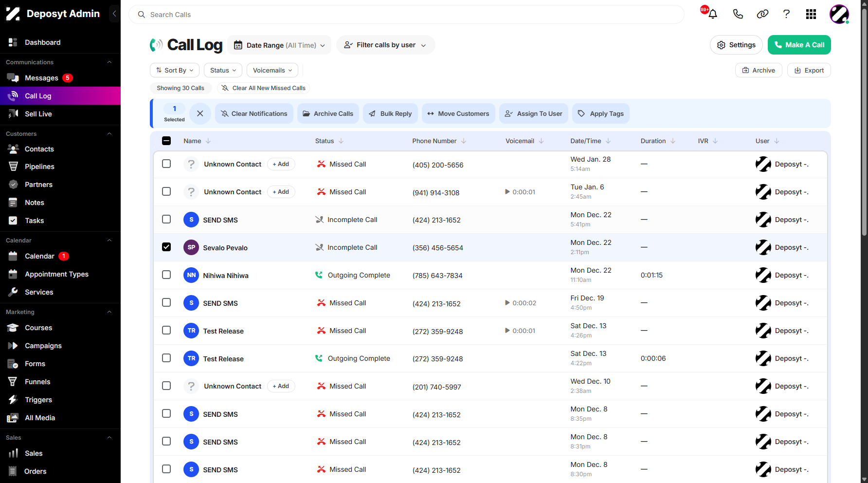
Task: Open Messages in the sidebar
Action: click(41, 78)
